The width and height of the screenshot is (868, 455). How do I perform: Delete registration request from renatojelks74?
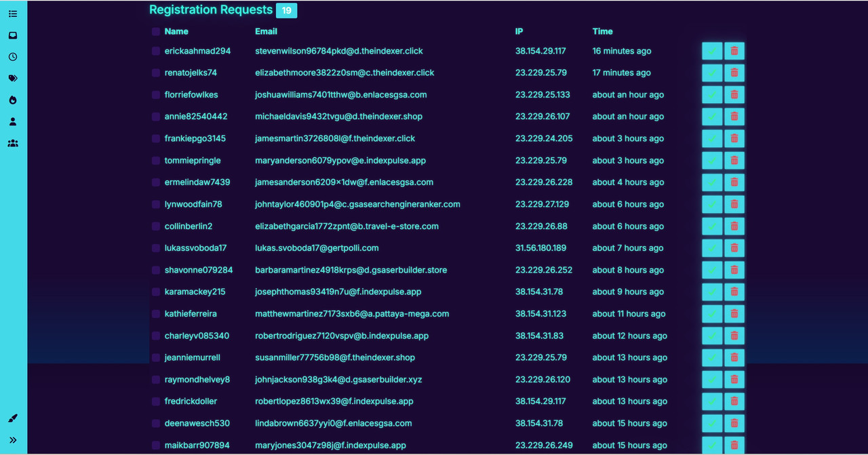coord(734,73)
